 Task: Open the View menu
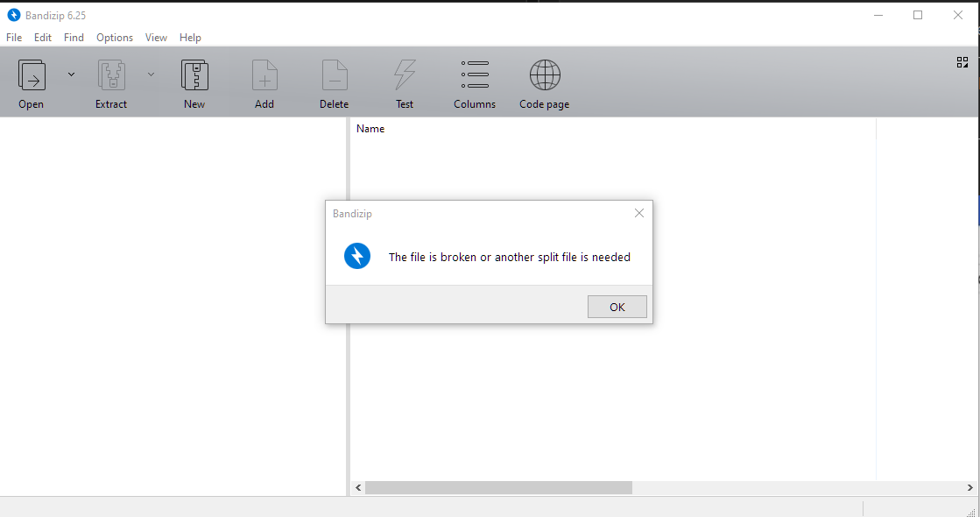(x=156, y=38)
